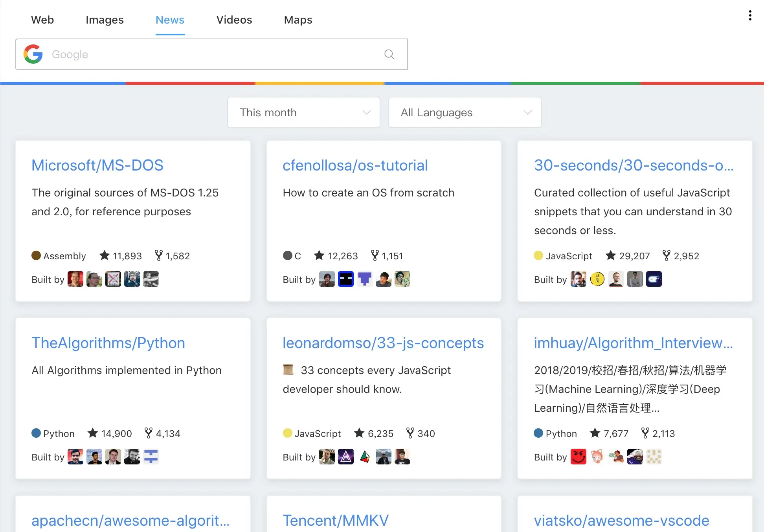
Task: Click fork icon on leonardomso/33-js-concepts card
Action: pyautogui.click(x=410, y=433)
